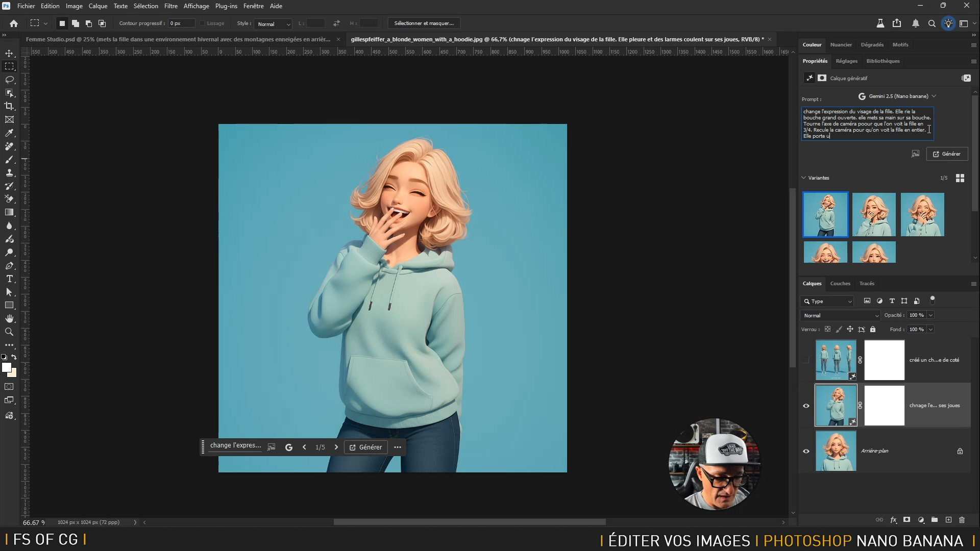This screenshot has height=551, width=980.
Task: Open the Calque menu
Action: [98, 6]
